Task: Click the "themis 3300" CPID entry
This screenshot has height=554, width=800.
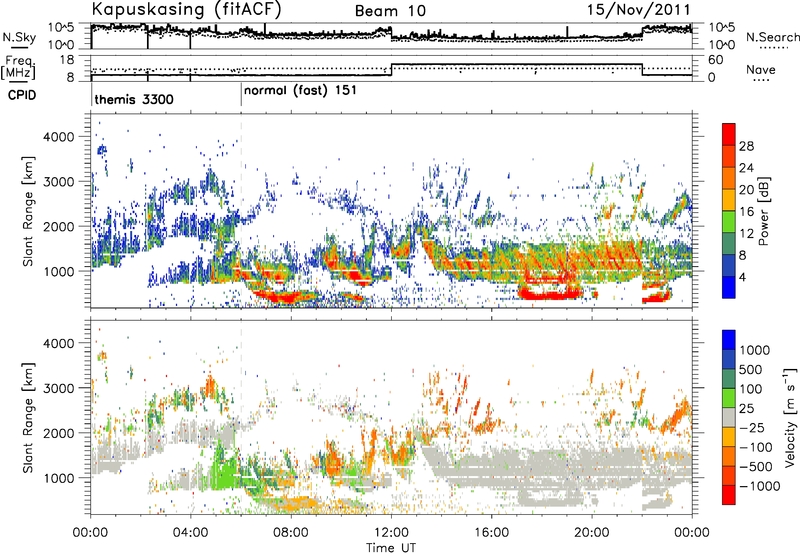Action: coord(134,99)
